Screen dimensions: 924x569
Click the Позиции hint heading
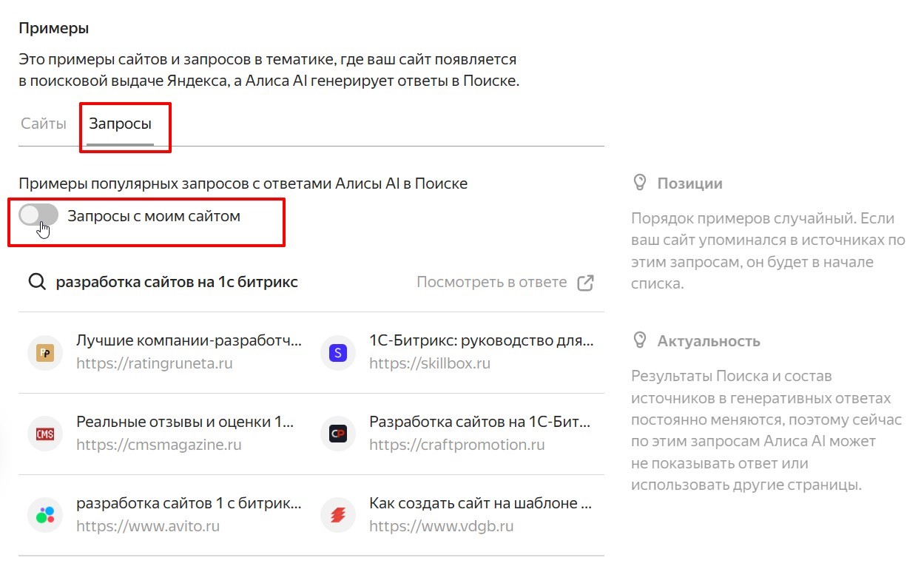[x=690, y=184]
